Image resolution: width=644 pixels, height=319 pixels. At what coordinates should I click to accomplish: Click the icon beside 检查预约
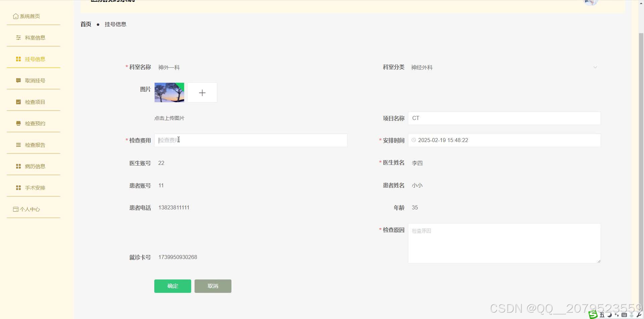[x=18, y=123]
